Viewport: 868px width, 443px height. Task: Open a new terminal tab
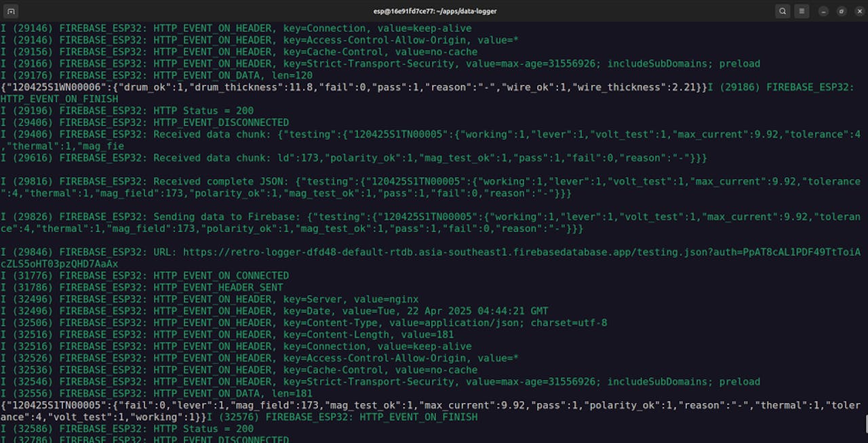12,11
